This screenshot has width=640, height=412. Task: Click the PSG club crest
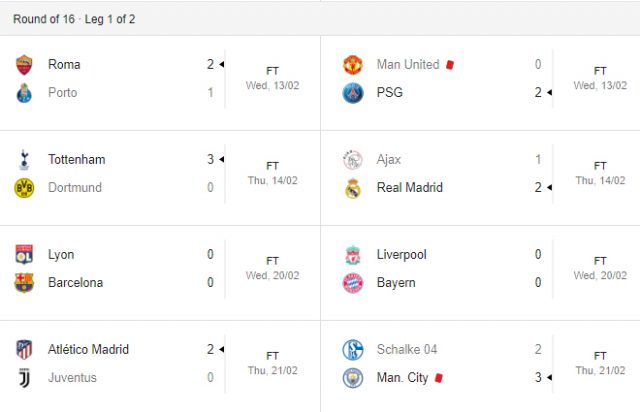click(x=353, y=93)
